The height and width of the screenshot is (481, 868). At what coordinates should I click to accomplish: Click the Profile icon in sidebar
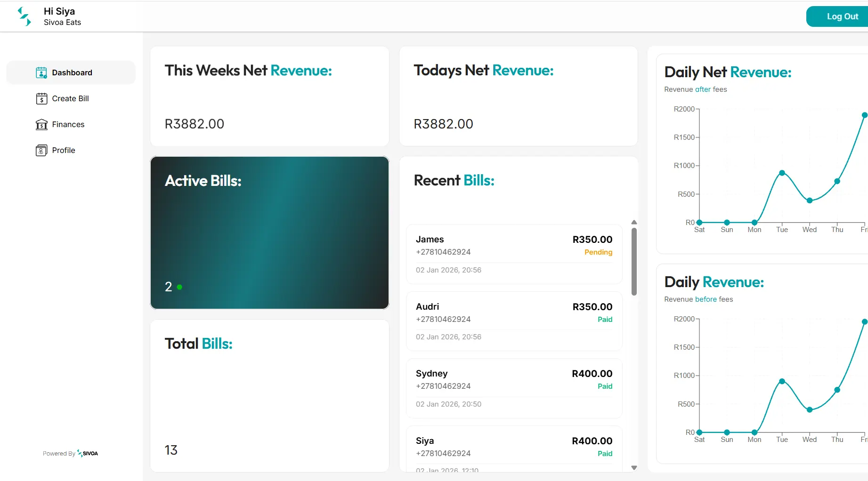tap(41, 150)
